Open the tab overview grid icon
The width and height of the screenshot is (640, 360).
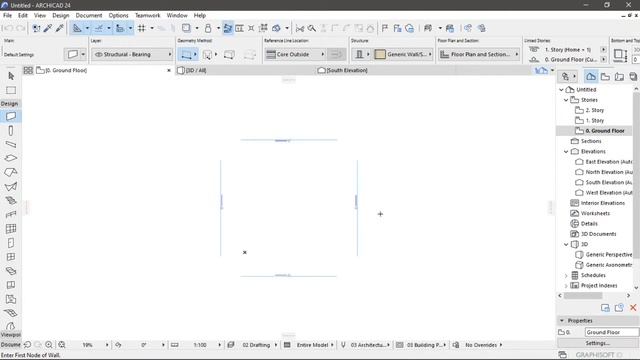click(28, 70)
